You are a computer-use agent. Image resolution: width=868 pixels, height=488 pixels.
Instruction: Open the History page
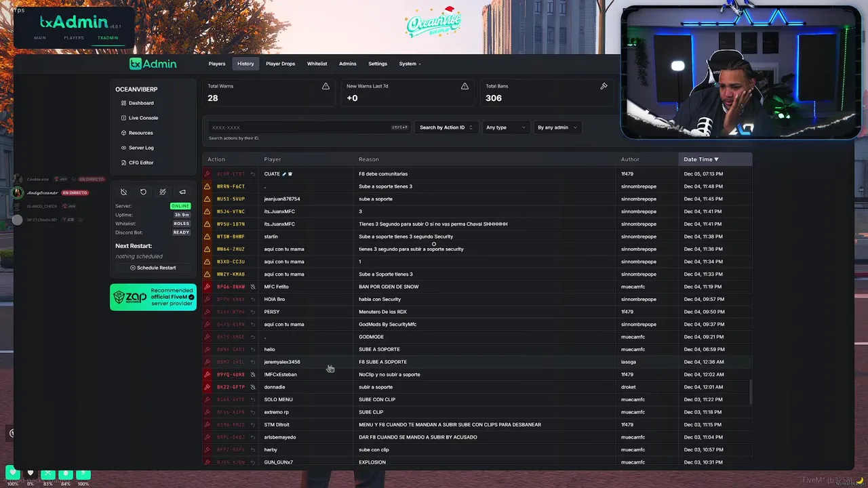point(245,64)
